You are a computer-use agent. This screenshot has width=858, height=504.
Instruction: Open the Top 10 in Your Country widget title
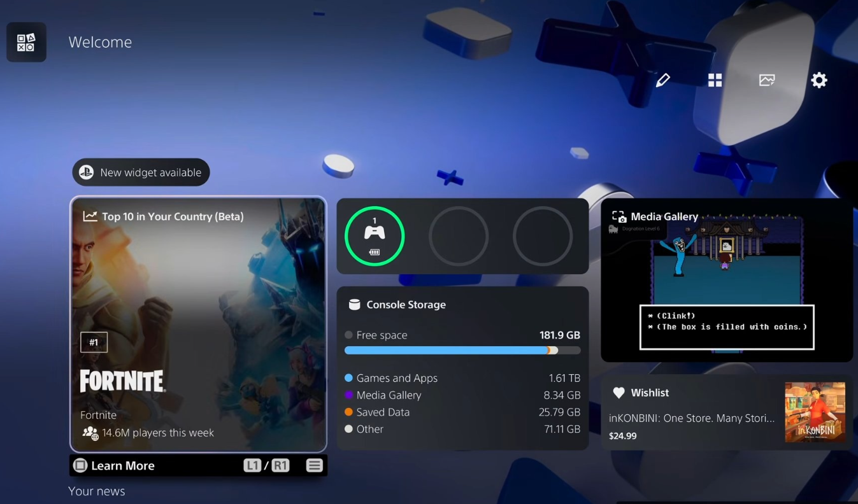pos(173,216)
